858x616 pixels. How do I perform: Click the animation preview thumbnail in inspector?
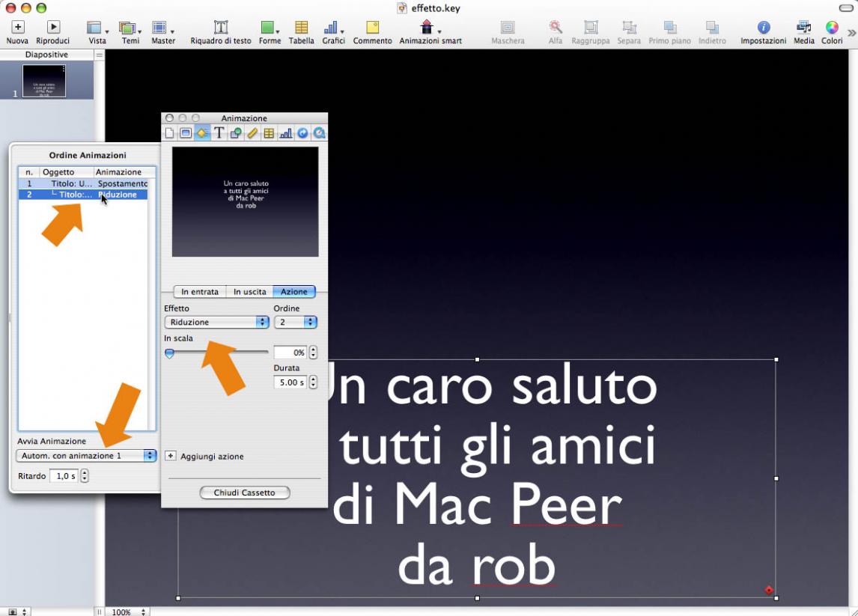[x=245, y=201]
